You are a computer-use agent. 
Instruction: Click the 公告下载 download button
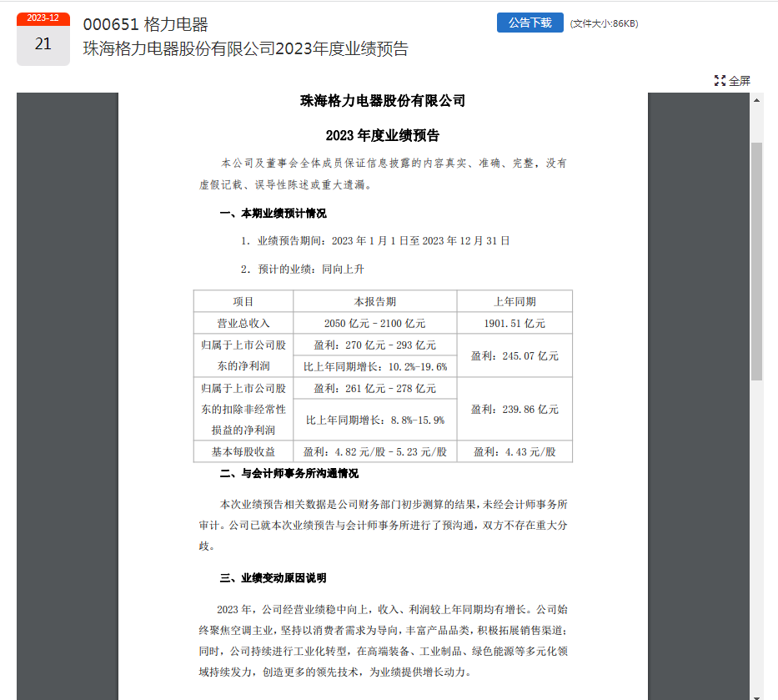(x=530, y=23)
